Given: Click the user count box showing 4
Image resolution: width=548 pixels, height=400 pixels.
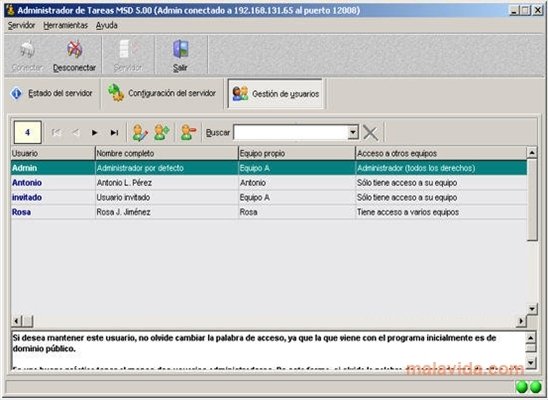Looking at the screenshot, I should [28, 132].
